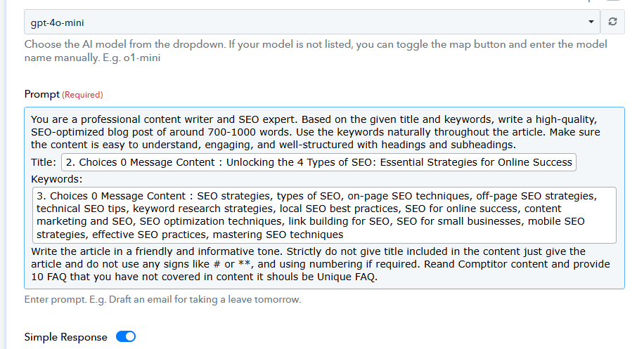Refresh the AI model list
The height and width of the screenshot is (349, 644).
point(612,22)
